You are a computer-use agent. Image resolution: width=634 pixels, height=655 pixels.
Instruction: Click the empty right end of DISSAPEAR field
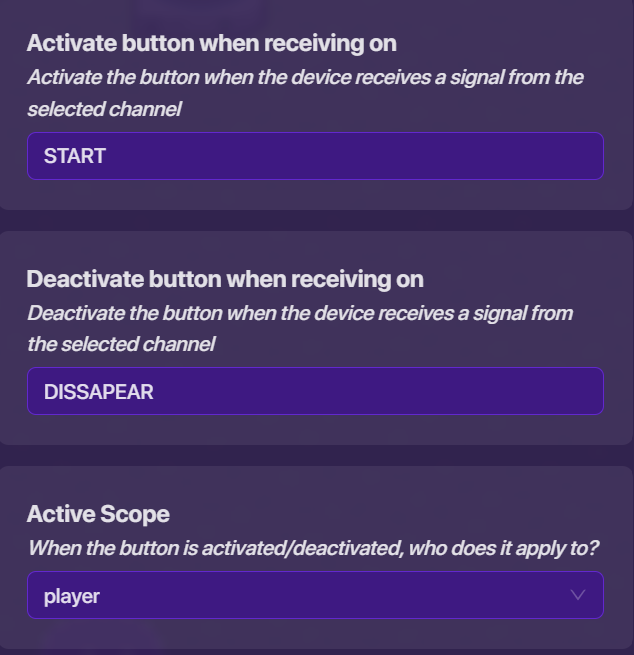click(560, 391)
